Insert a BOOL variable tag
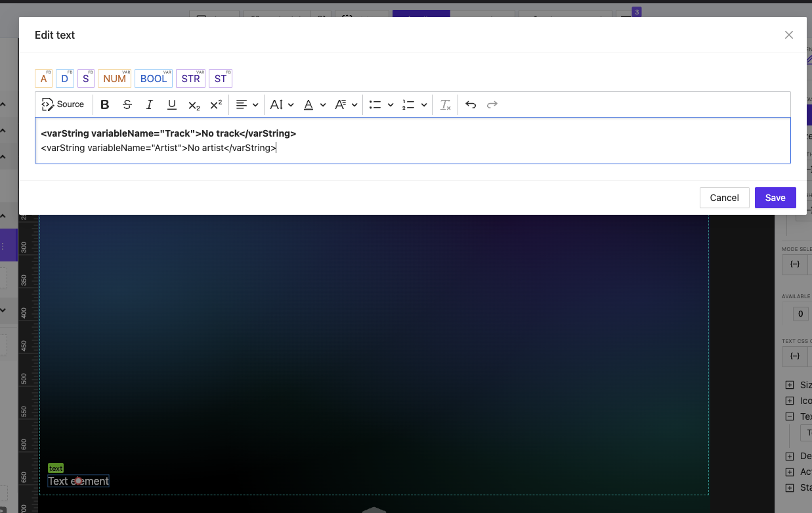The height and width of the screenshot is (513, 812). 154,79
